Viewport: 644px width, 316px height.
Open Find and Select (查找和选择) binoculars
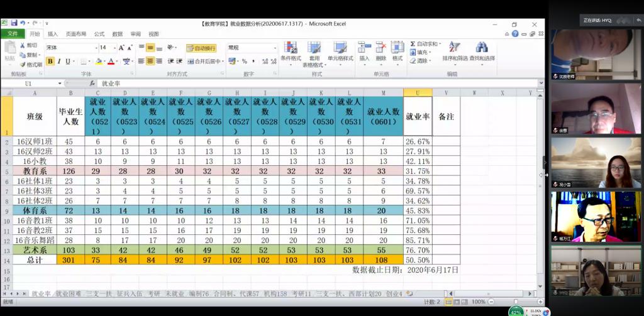[482, 48]
